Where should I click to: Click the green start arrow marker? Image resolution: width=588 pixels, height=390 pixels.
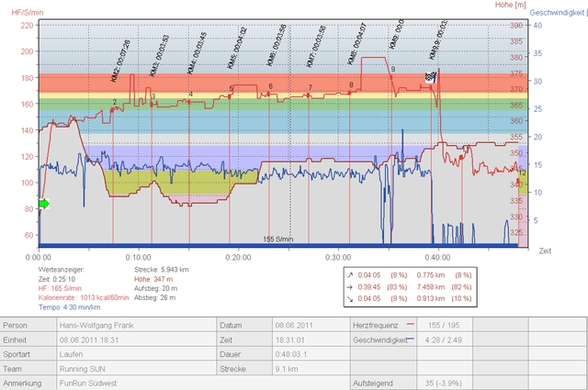click(x=43, y=203)
